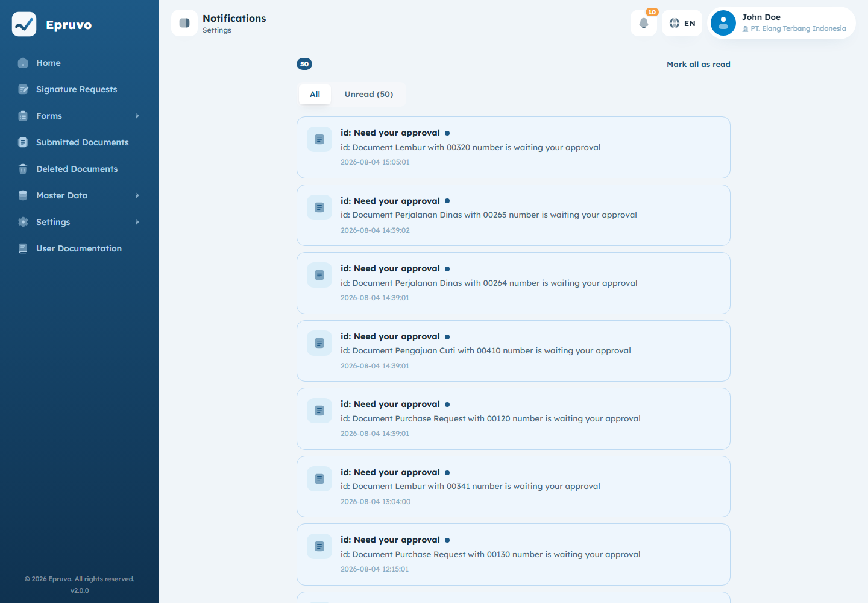
Task: Click PT. Elang Terbang Indonesia company name
Action: pyautogui.click(x=798, y=28)
